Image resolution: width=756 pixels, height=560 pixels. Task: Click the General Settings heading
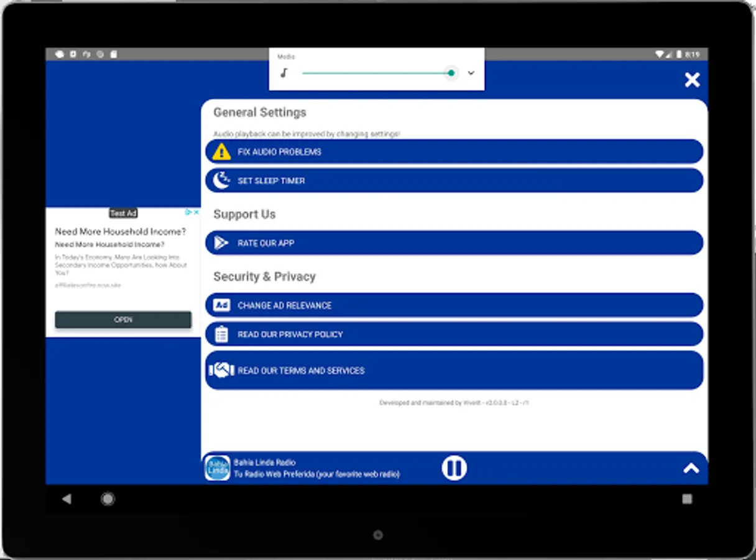pyautogui.click(x=260, y=113)
